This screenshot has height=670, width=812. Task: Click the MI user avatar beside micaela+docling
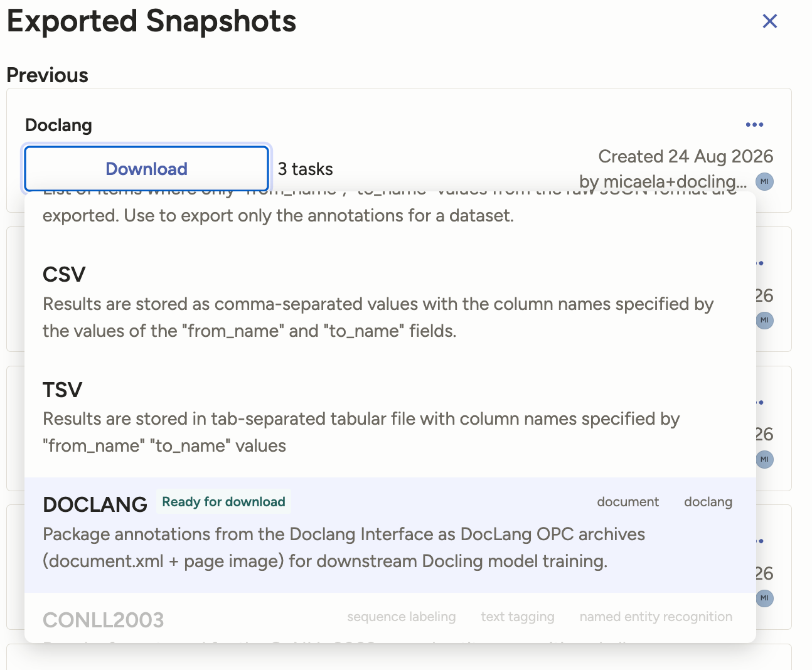tap(764, 182)
